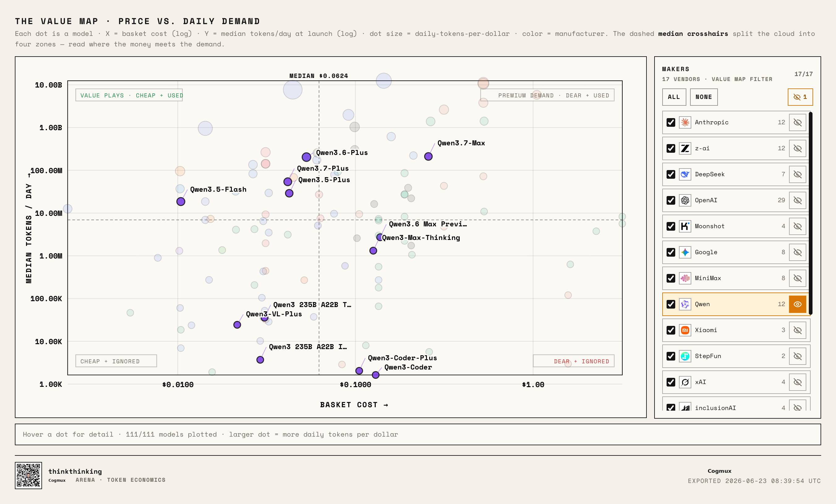The height and width of the screenshot is (504, 836).
Task: Click the Qwen3.7-Max data point
Action: pyautogui.click(x=428, y=156)
